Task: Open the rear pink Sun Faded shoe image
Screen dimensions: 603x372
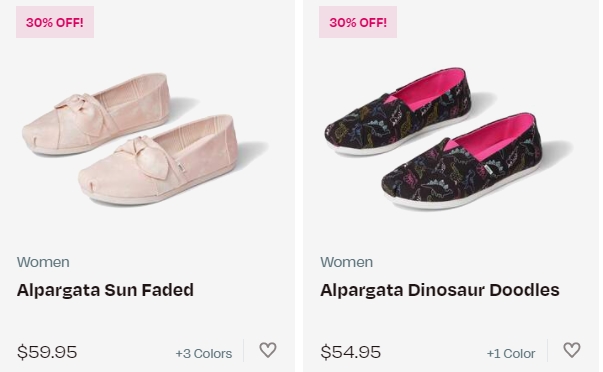Action: pyautogui.click(x=96, y=113)
